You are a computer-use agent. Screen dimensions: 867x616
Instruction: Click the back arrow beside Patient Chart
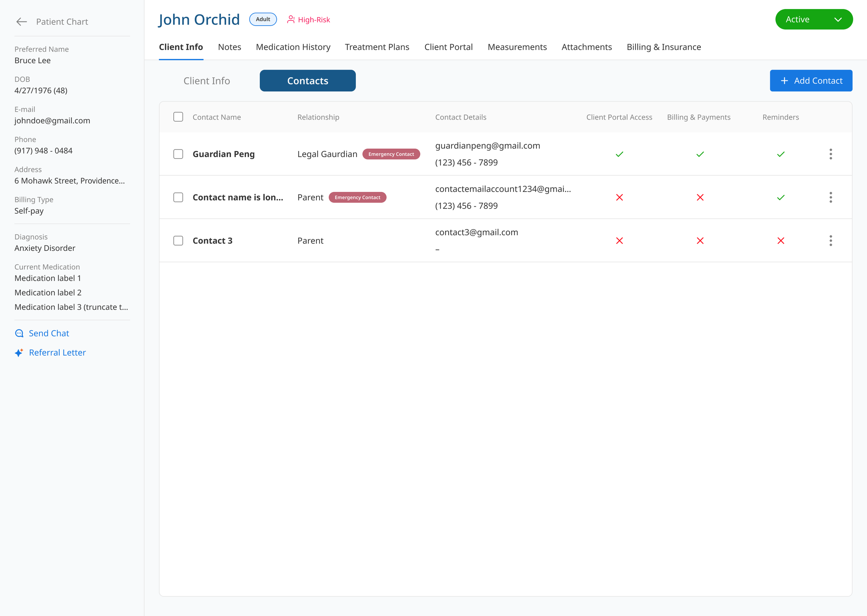(x=22, y=21)
